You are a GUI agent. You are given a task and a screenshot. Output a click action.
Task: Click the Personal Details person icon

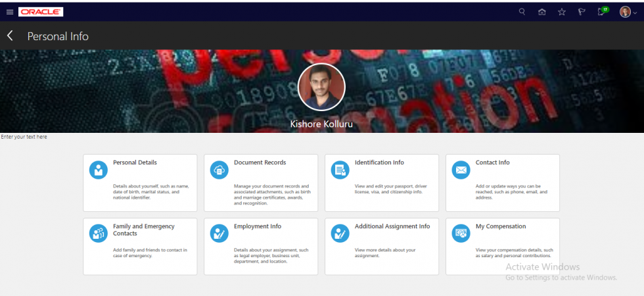point(99,170)
